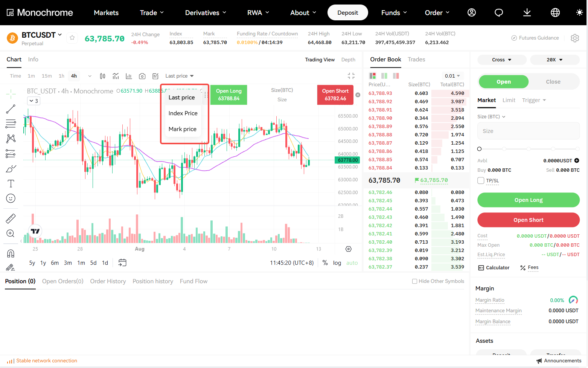Select the text annotation tool
Image resolution: width=588 pixels, height=368 pixels.
click(x=11, y=183)
